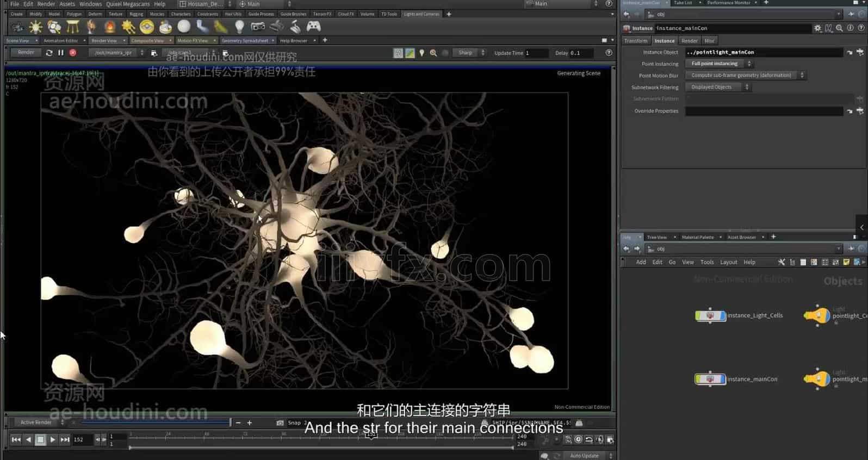This screenshot has height=460, width=868.
Task: Click the Volume Light fire icon
Action: [110, 26]
